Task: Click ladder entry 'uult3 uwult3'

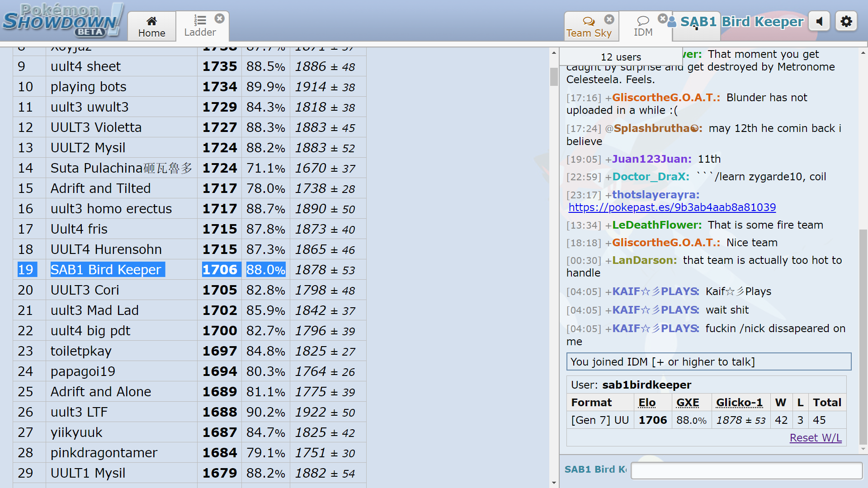Action: [x=90, y=107]
